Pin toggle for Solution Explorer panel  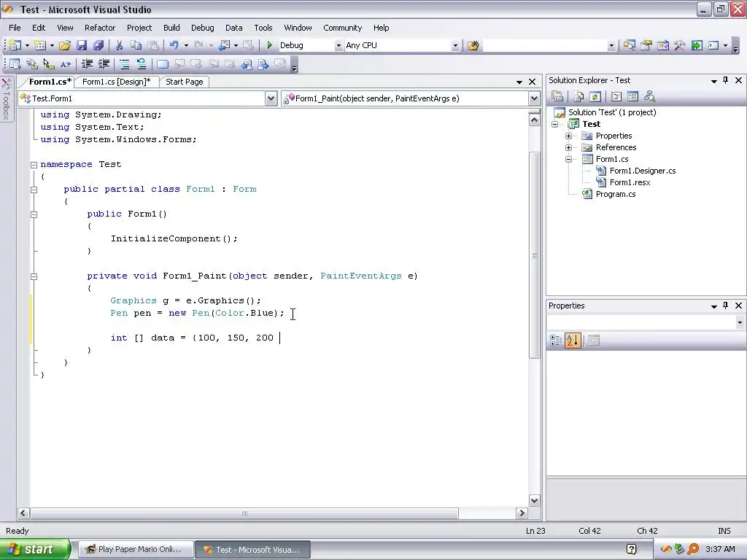[726, 80]
